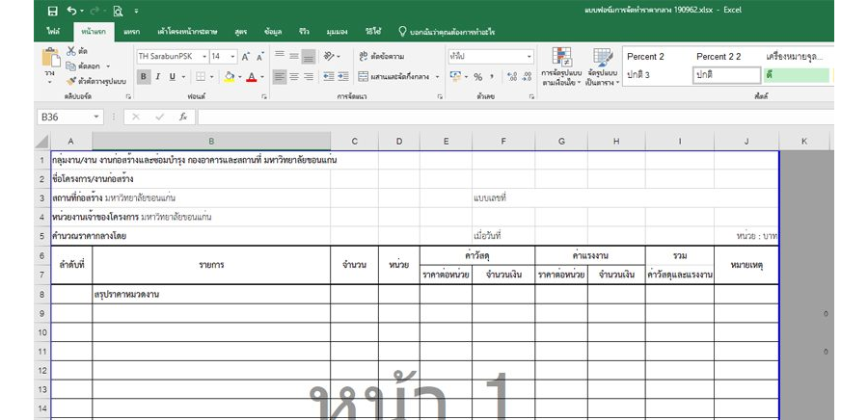Copy the selection using the Copy icon
The image size is (868, 420).
pyautogui.click(x=70, y=66)
